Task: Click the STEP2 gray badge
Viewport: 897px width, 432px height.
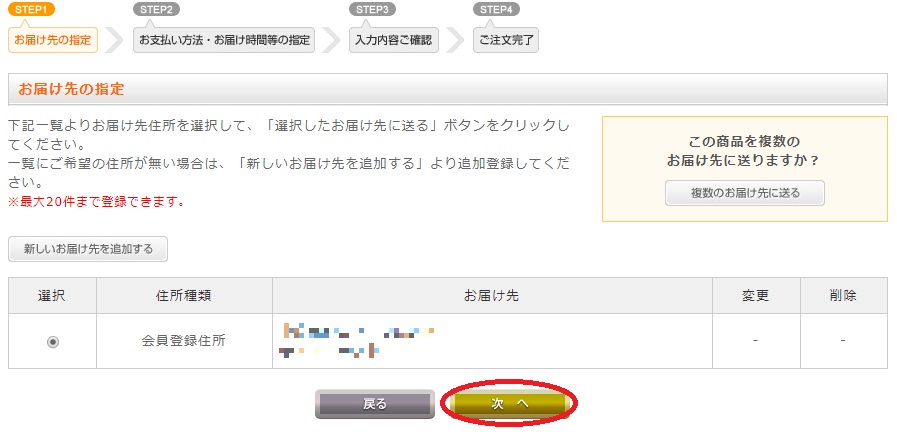Action: [156, 9]
